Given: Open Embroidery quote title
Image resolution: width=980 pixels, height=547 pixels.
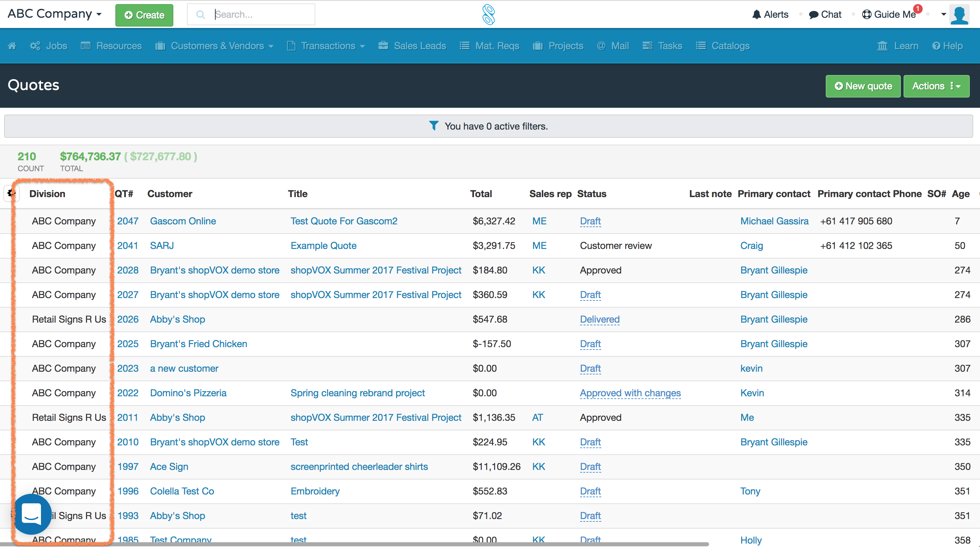Looking at the screenshot, I should click(x=315, y=491).
